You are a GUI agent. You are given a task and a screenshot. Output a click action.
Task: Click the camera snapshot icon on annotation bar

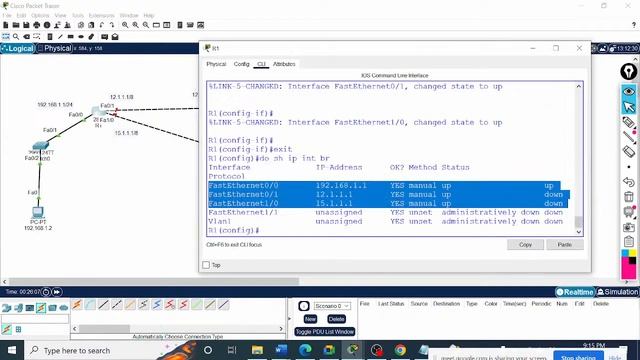(x=629, y=227)
